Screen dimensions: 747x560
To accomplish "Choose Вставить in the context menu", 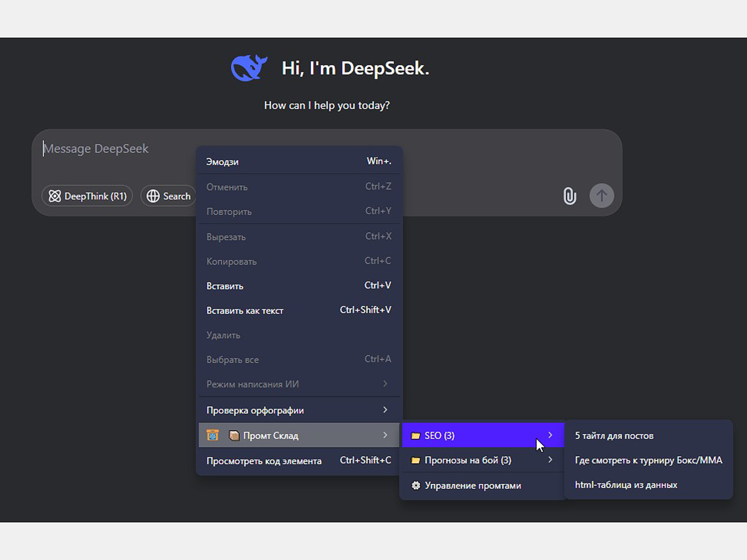I will coord(299,286).
